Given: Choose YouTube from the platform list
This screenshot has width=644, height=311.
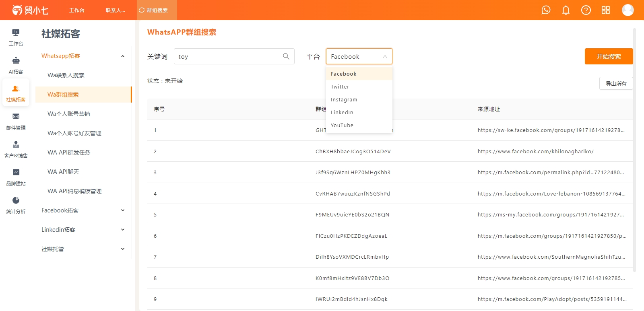Looking at the screenshot, I should pos(359,125).
